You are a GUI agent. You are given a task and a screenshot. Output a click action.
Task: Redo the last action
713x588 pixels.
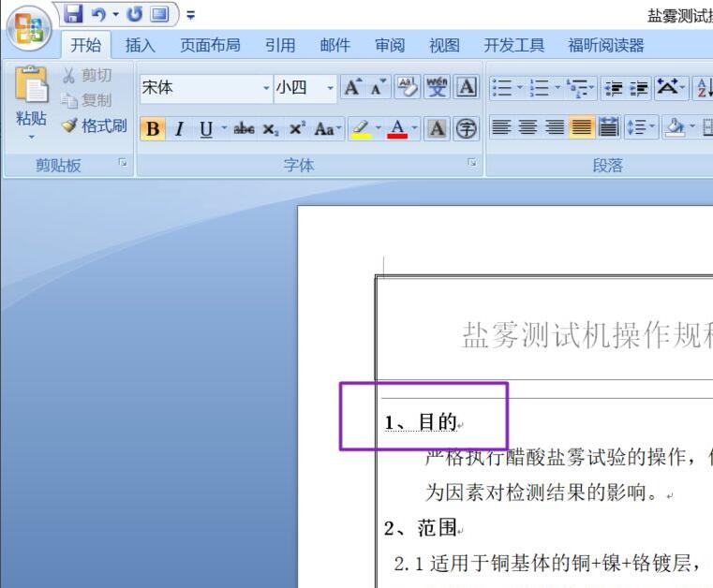point(134,15)
